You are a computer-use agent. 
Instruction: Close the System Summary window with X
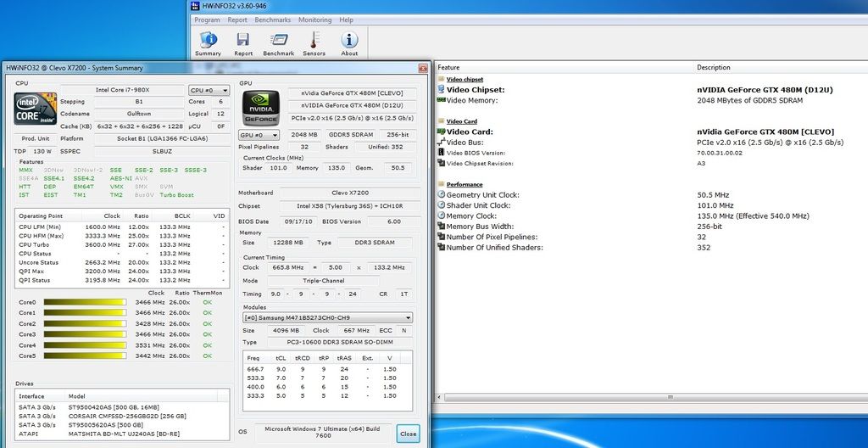point(423,68)
